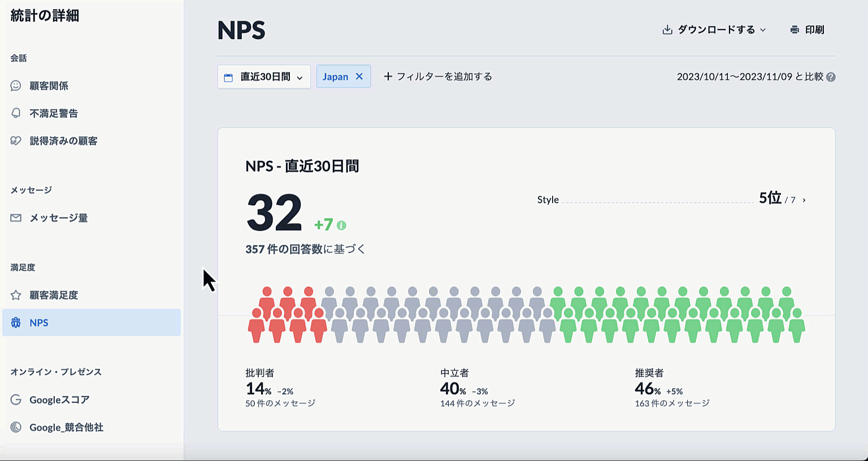Click the red detractor figures in the pictogram
Image resolution: width=868 pixels, height=461 pixels.
pyautogui.click(x=288, y=314)
